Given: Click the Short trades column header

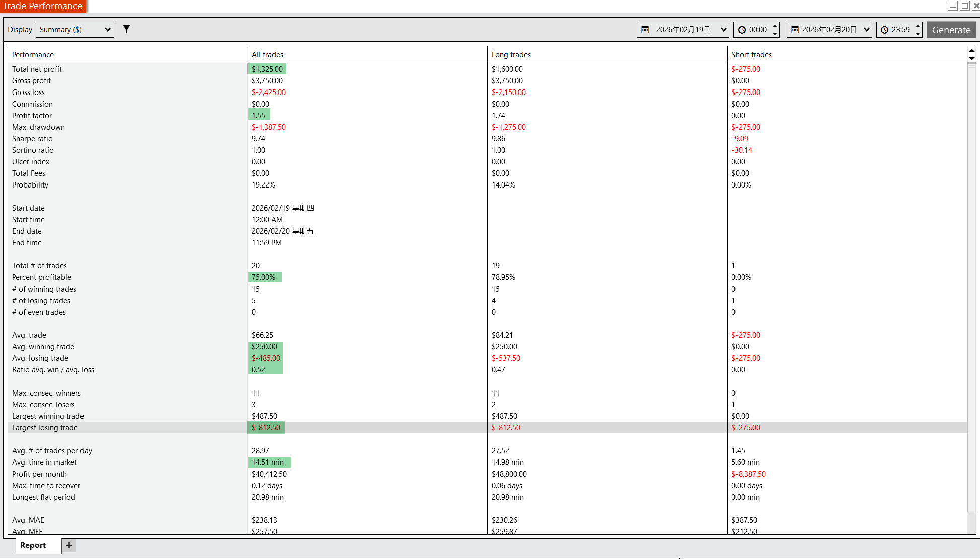Looking at the screenshot, I should [751, 55].
